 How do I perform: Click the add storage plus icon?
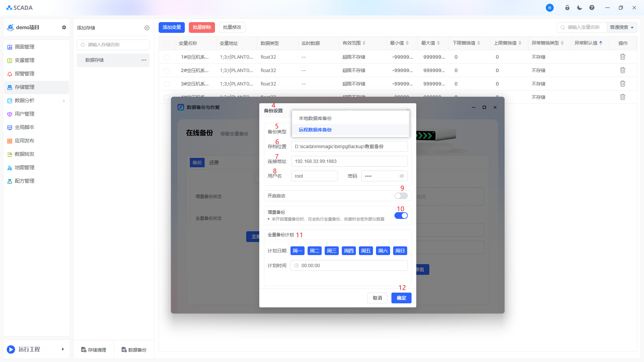pos(147,28)
